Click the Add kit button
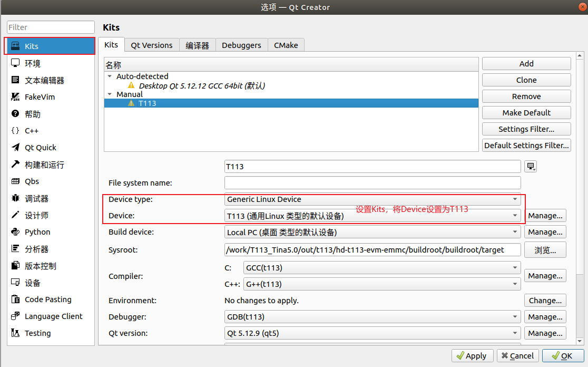588x367 pixels. [x=526, y=64]
